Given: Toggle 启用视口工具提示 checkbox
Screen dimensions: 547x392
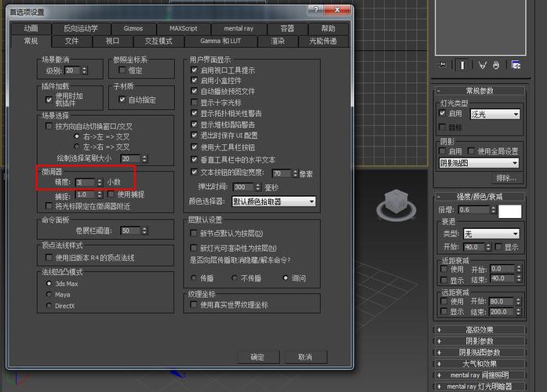Looking at the screenshot, I should 195,70.
